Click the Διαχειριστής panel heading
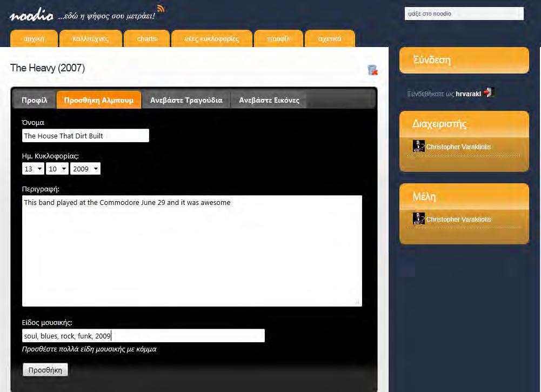 439,124
